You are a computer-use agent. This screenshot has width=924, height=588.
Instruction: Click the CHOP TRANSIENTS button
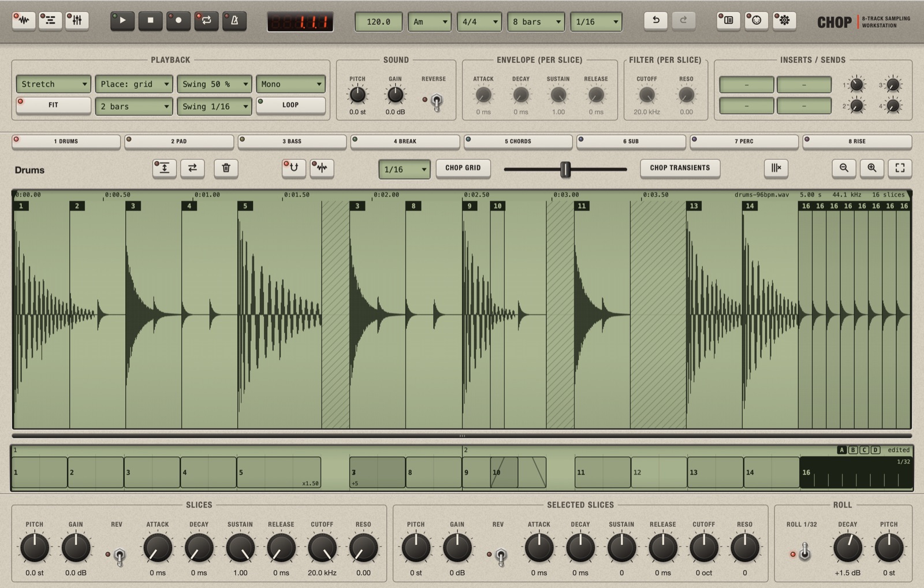pos(680,168)
